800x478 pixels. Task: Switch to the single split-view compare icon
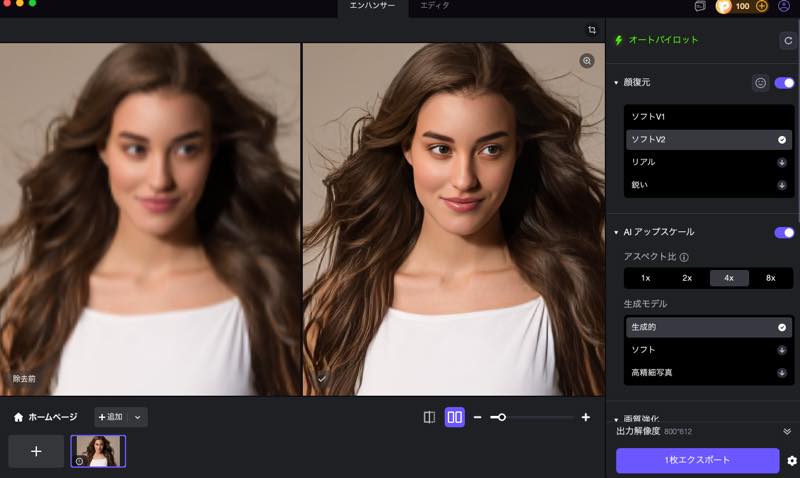429,417
